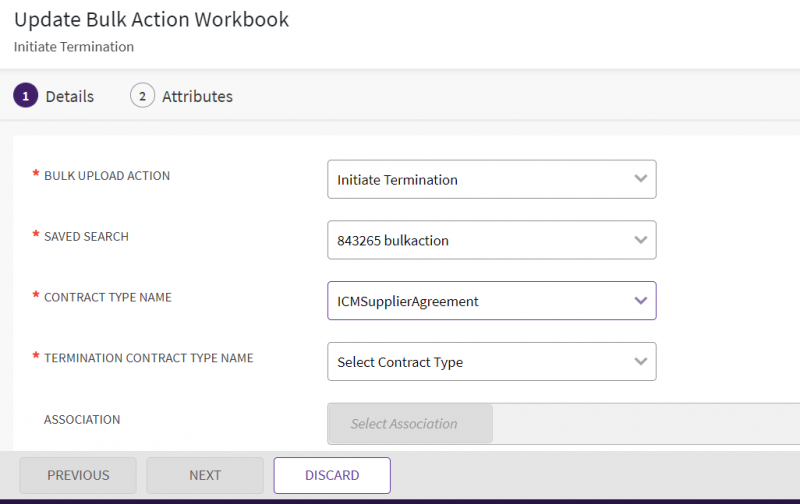Click chevron on ICMSupplierAgreement dropdown
This screenshot has height=504, width=800.
(x=641, y=300)
